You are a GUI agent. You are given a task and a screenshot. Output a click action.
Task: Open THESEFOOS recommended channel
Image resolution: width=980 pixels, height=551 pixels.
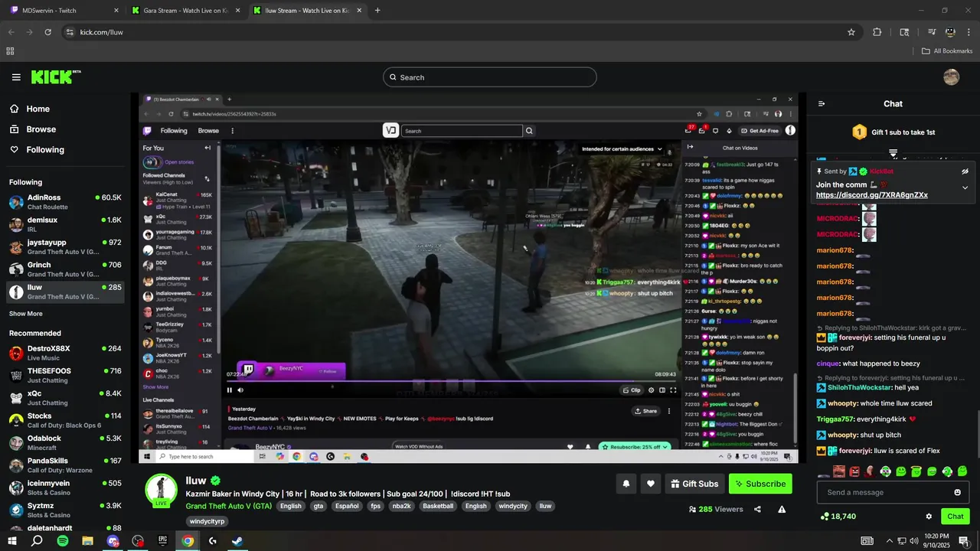(x=65, y=376)
